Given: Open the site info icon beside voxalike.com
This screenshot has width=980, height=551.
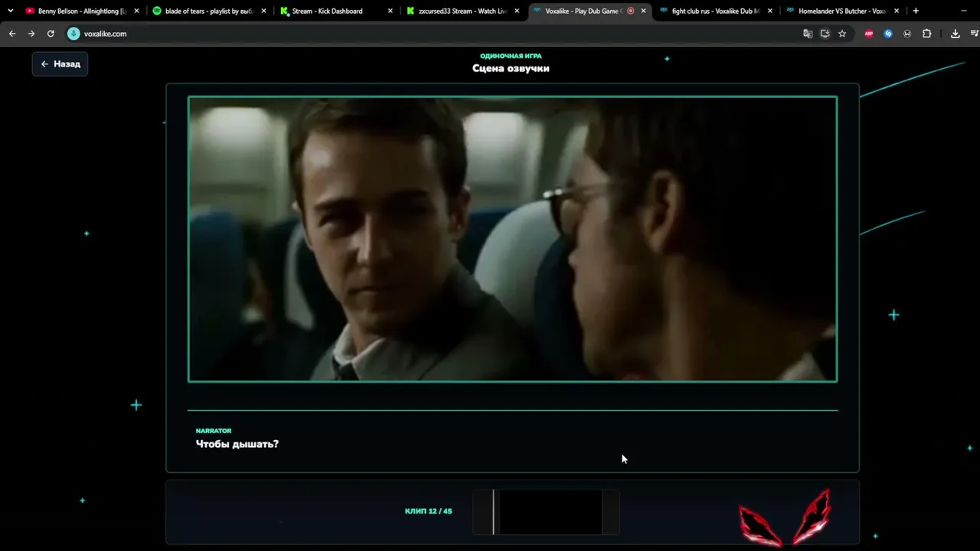Looking at the screenshot, I should tap(73, 34).
